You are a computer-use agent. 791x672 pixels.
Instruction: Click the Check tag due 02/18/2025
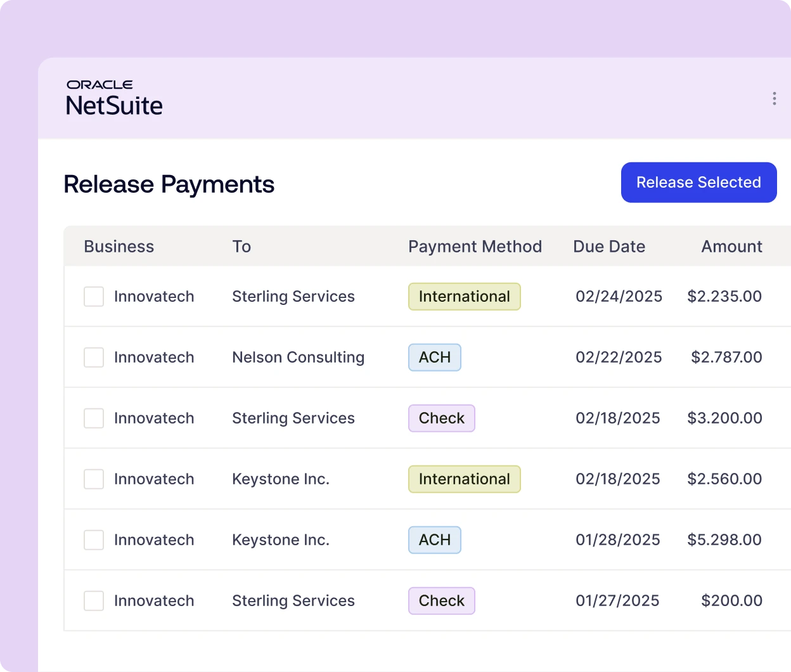(x=442, y=418)
